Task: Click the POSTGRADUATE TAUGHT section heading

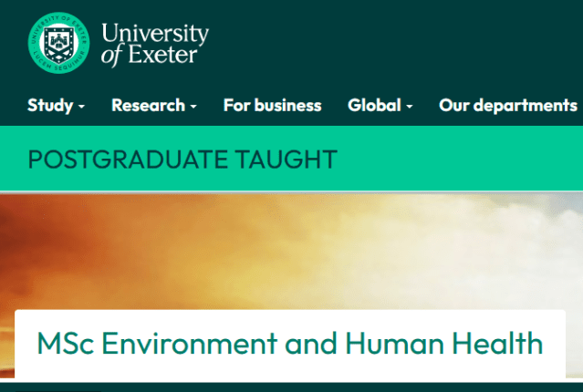Action: click(x=182, y=160)
